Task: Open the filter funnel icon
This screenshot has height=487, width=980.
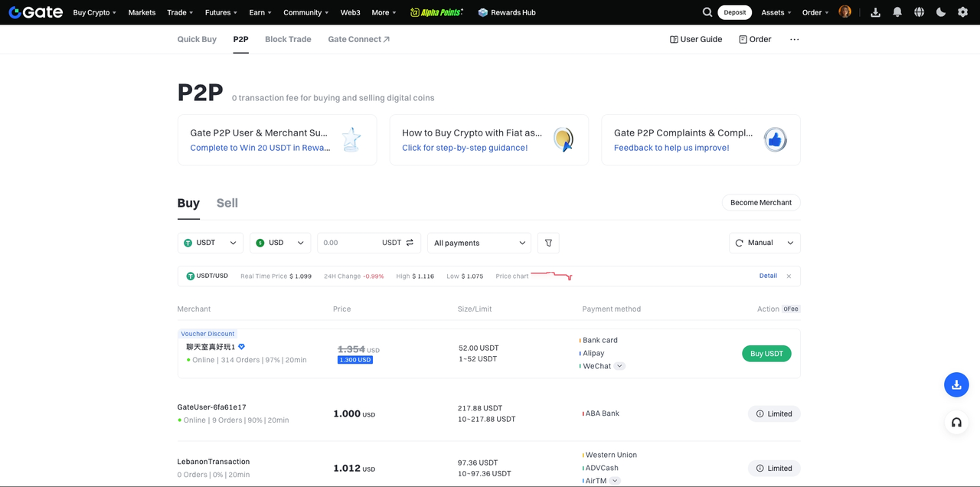Action: coord(548,243)
